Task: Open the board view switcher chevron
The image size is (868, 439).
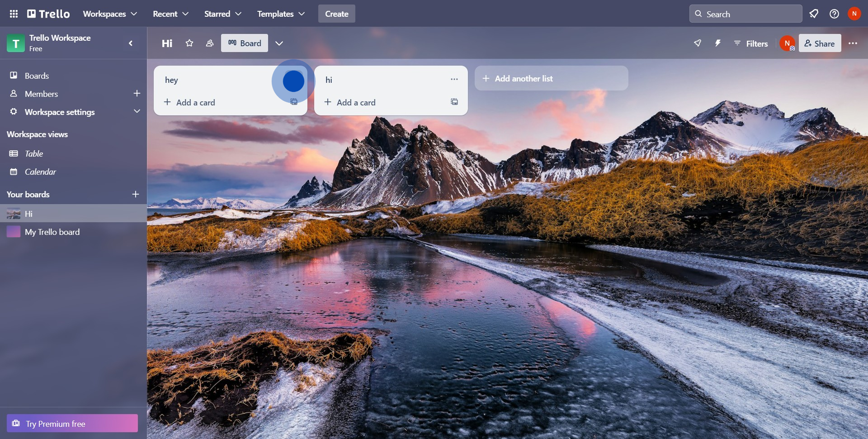Action: (x=279, y=43)
